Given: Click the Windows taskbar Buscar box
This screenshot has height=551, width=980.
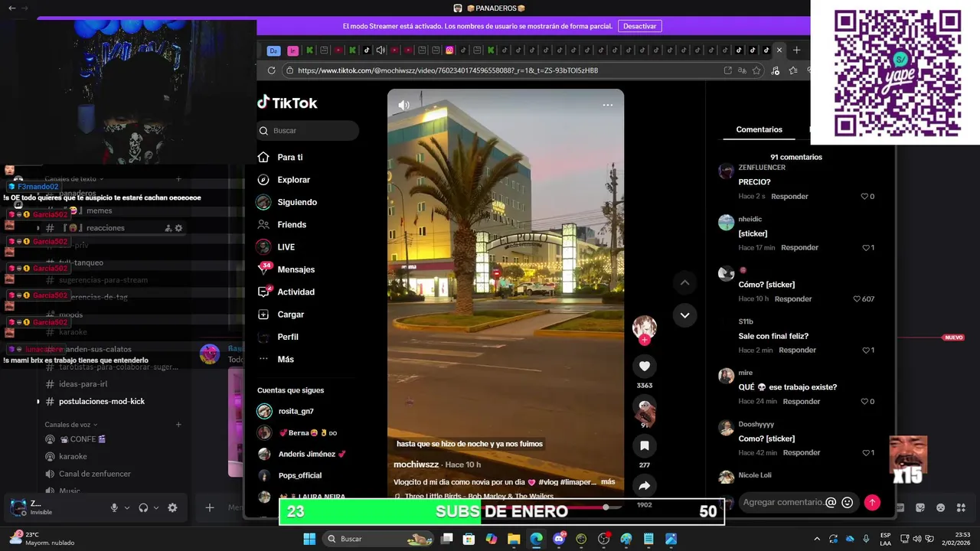Looking at the screenshot, I should click(x=378, y=539).
